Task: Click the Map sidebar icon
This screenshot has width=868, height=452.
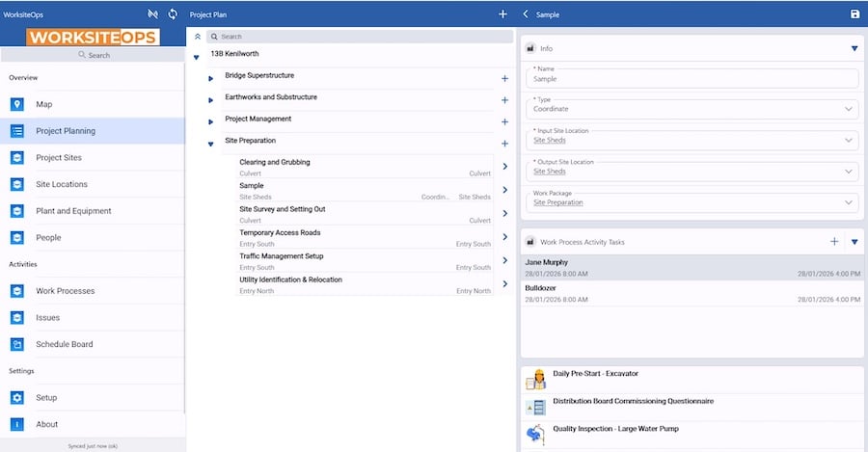Action: click(x=17, y=104)
